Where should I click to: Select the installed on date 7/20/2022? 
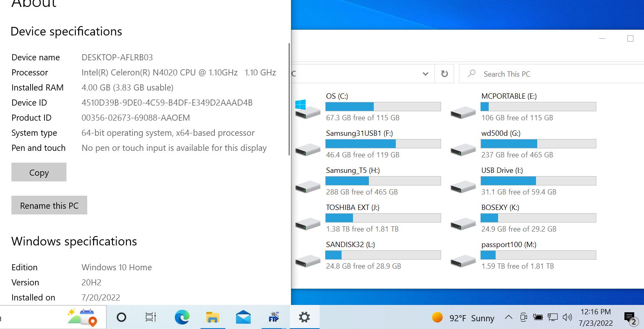tap(101, 298)
